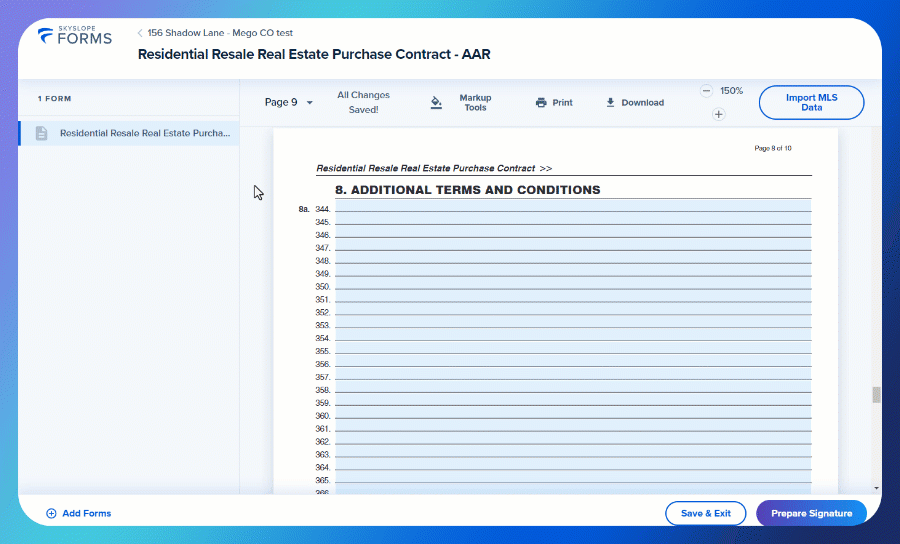Click the input field on line 362

573,438
